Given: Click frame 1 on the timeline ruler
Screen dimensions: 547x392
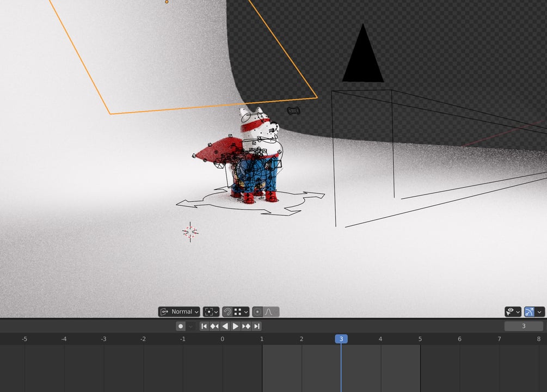Looking at the screenshot, I should click(x=262, y=339).
